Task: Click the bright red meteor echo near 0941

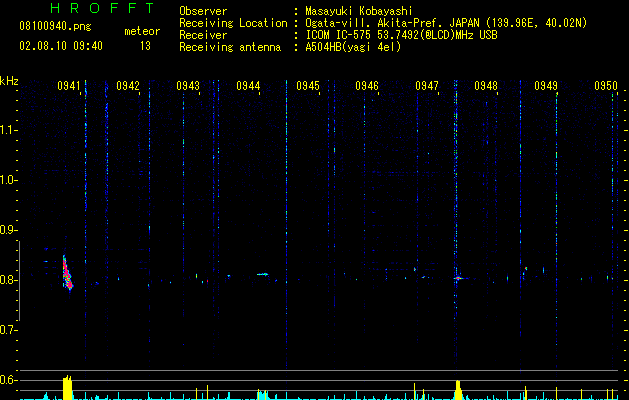Action: pyautogui.click(x=67, y=274)
